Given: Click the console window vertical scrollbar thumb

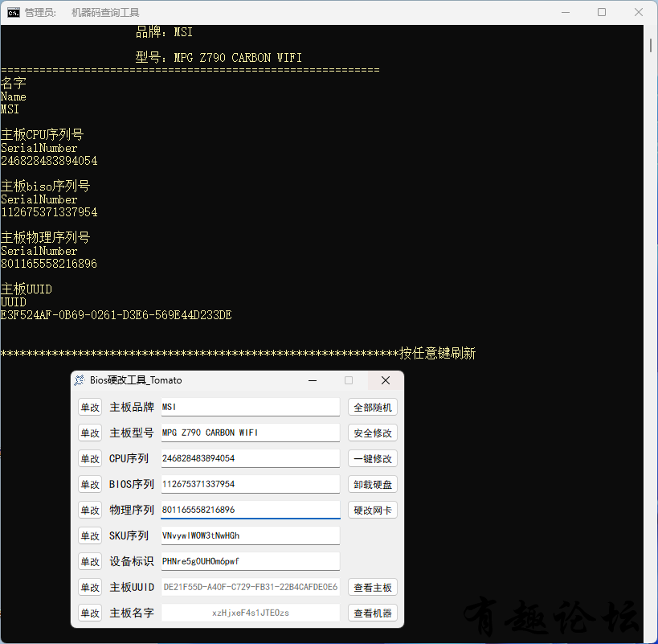Looking at the screenshot, I should tap(651, 45).
